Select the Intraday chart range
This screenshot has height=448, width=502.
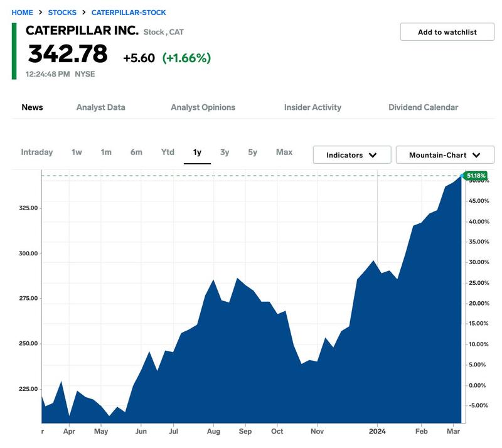click(37, 152)
